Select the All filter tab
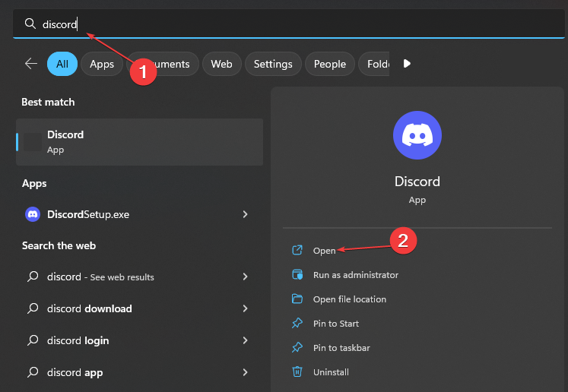The image size is (568, 392). point(62,64)
